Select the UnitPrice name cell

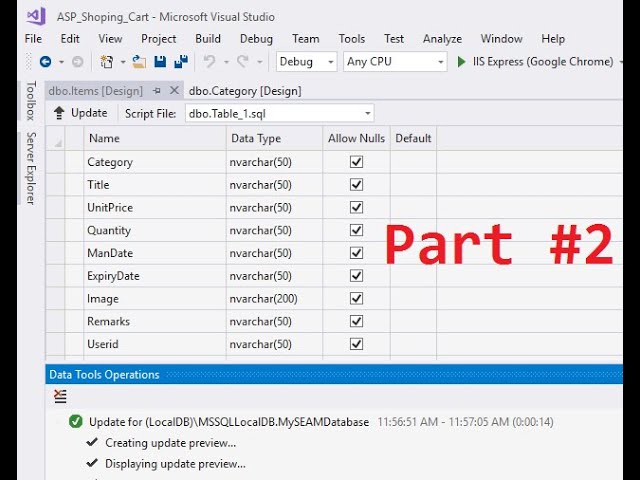point(155,207)
